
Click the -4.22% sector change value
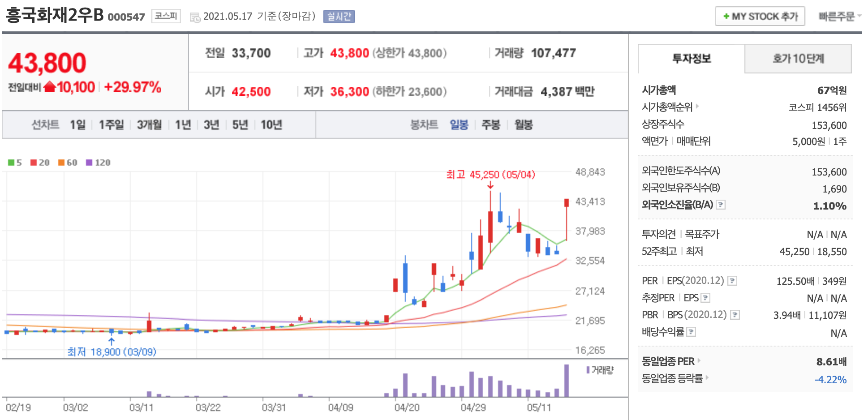(830, 380)
